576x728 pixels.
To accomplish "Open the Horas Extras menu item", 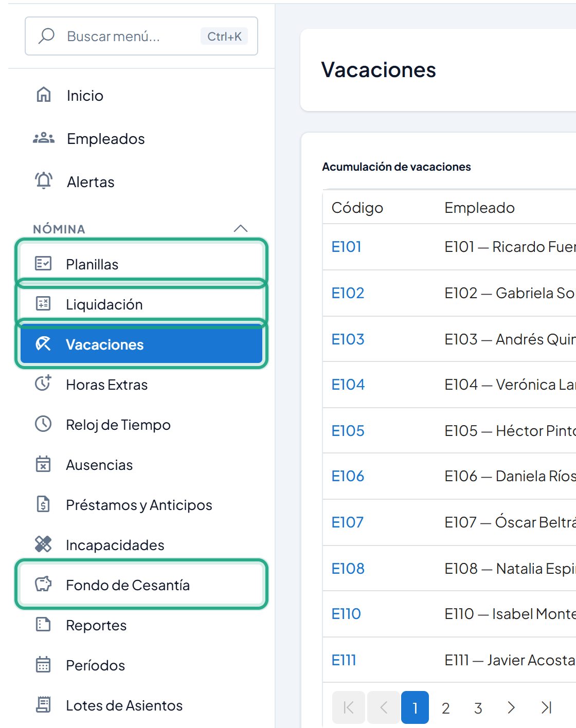I will pos(141,385).
